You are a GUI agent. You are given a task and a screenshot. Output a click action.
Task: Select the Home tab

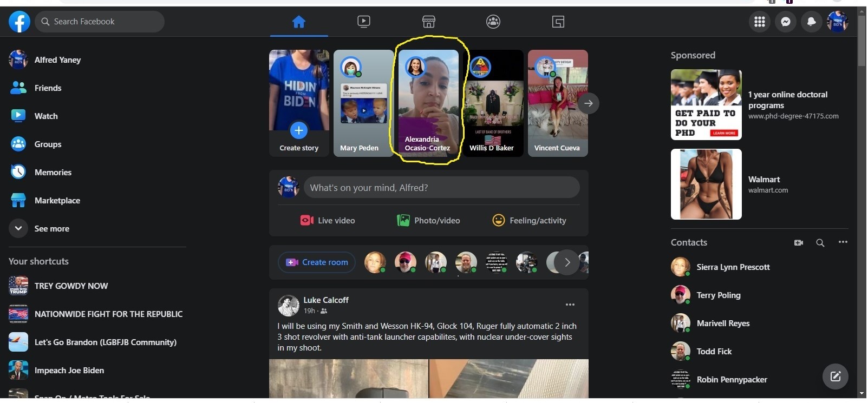[299, 22]
